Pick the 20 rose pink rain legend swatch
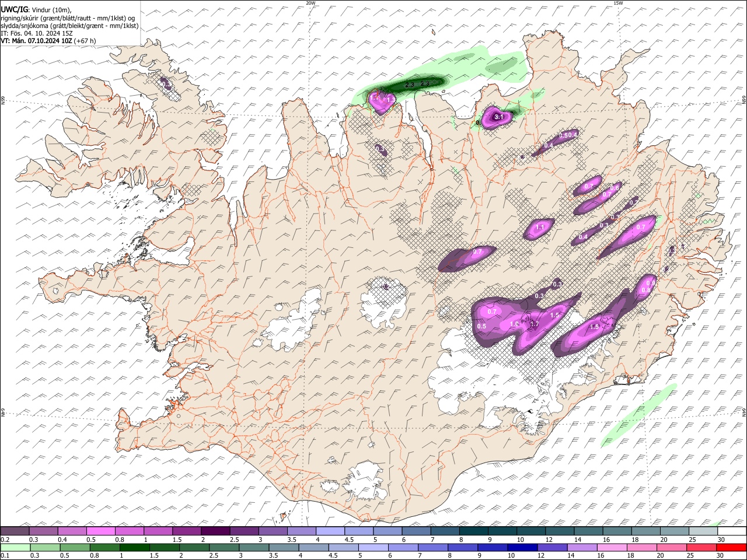The width and height of the screenshot is (747, 560). [x=672, y=548]
